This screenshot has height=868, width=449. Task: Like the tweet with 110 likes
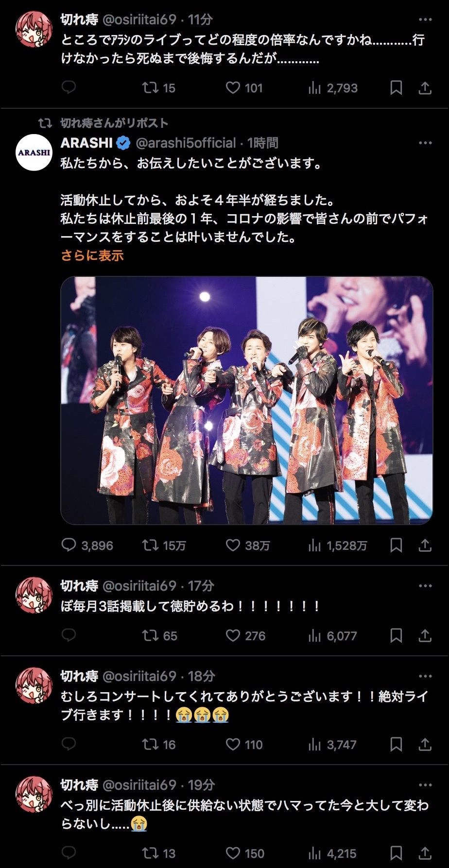(233, 745)
